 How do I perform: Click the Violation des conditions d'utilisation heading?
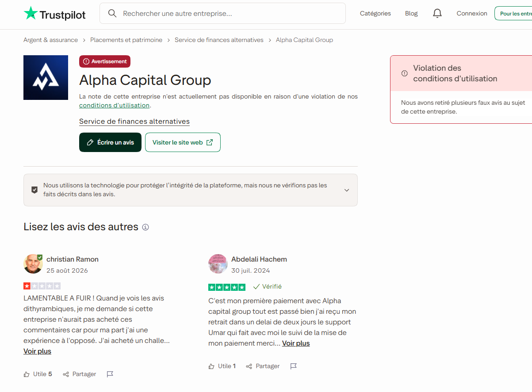[455, 73]
